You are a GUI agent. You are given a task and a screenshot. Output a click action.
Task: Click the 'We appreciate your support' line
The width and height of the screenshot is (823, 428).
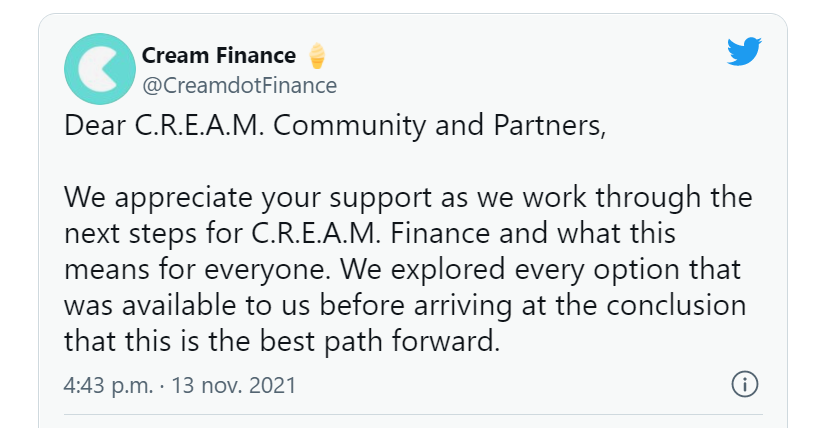(408, 198)
